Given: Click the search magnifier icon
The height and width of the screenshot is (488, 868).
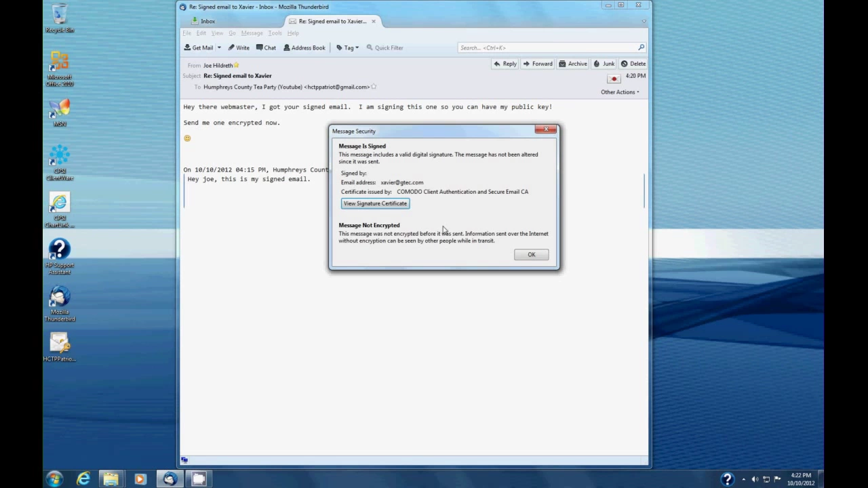Looking at the screenshot, I should point(641,47).
